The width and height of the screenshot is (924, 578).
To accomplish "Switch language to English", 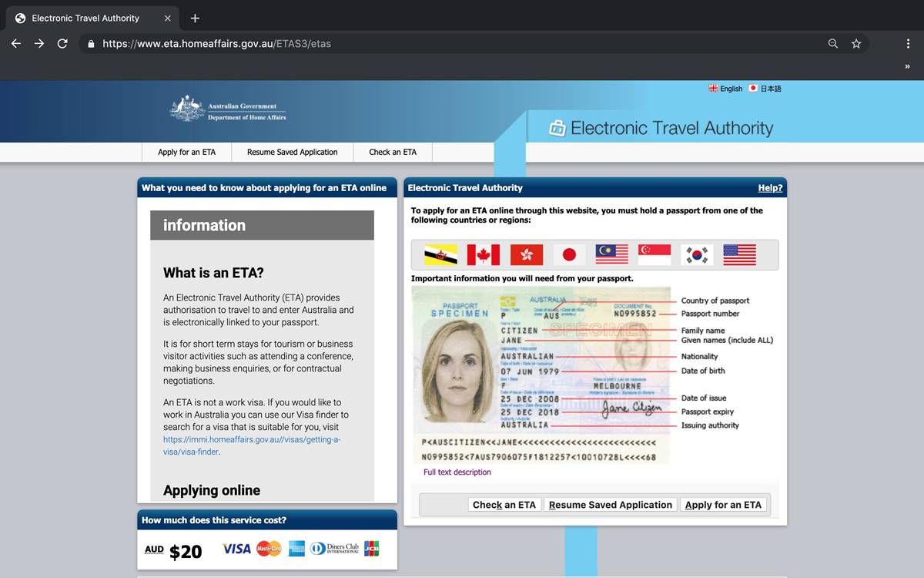I will click(731, 89).
